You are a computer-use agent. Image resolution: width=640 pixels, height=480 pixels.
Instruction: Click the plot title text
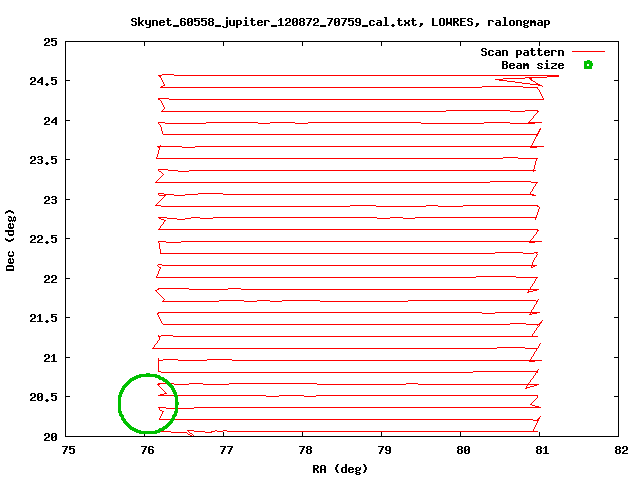pyautogui.click(x=340, y=22)
